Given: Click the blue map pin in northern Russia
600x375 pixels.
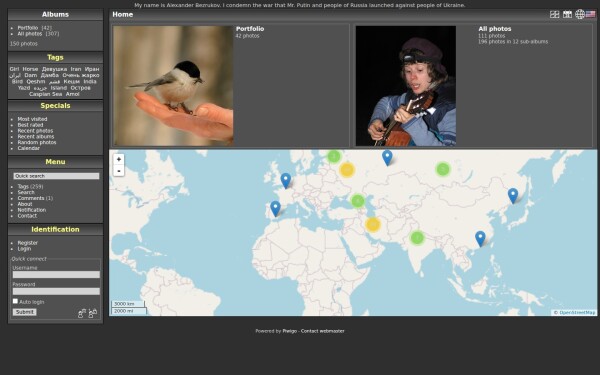Looking at the screenshot, I should [x=387, y=158].
